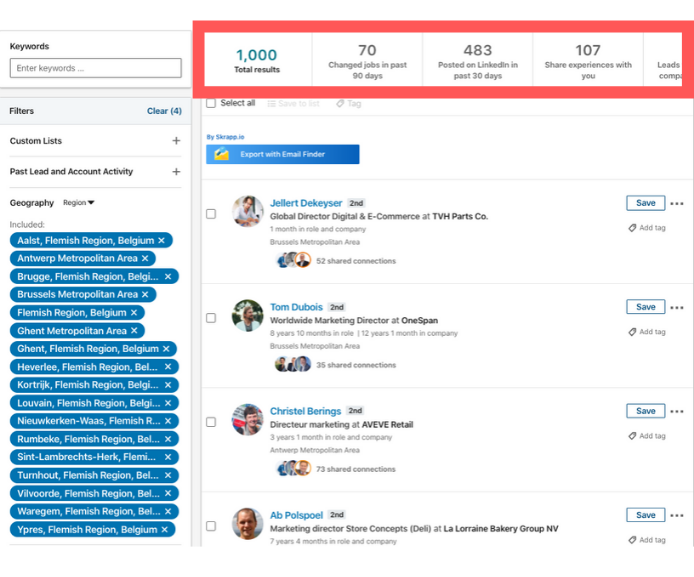View 73 shared connections of Christel Berings
The height and width of the screenshot is (577, 694).
pyautogui.click(x=356, y=469)
